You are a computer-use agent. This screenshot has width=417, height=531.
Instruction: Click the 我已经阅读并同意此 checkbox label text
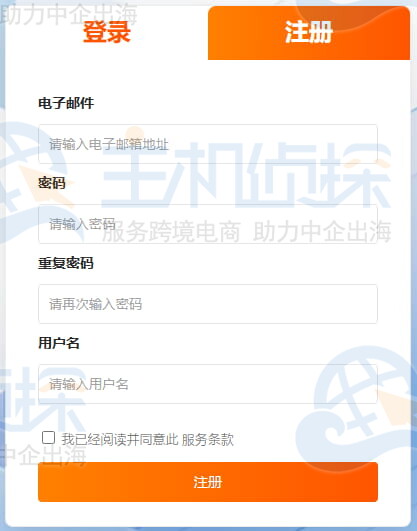(x=120, y=439)
